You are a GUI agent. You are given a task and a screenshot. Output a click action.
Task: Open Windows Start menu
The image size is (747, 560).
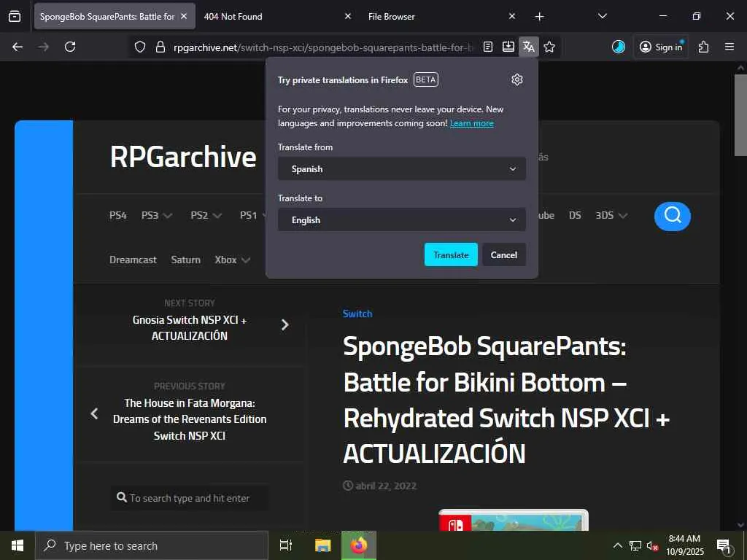coord(18,545)
